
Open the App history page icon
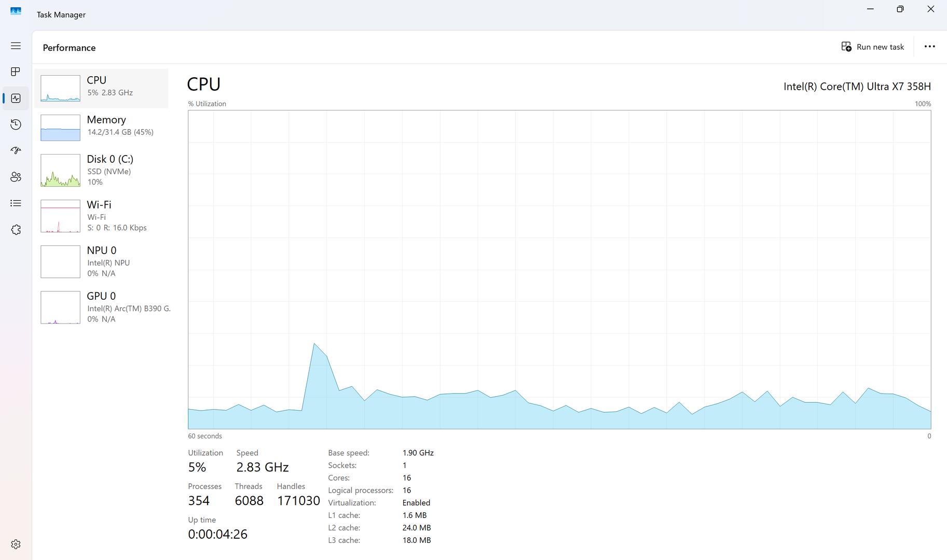coord(16,124)
